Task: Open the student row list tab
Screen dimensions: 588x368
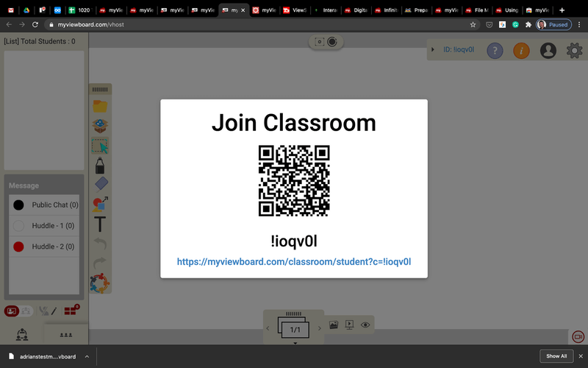Action: click(x=66, y=335)
